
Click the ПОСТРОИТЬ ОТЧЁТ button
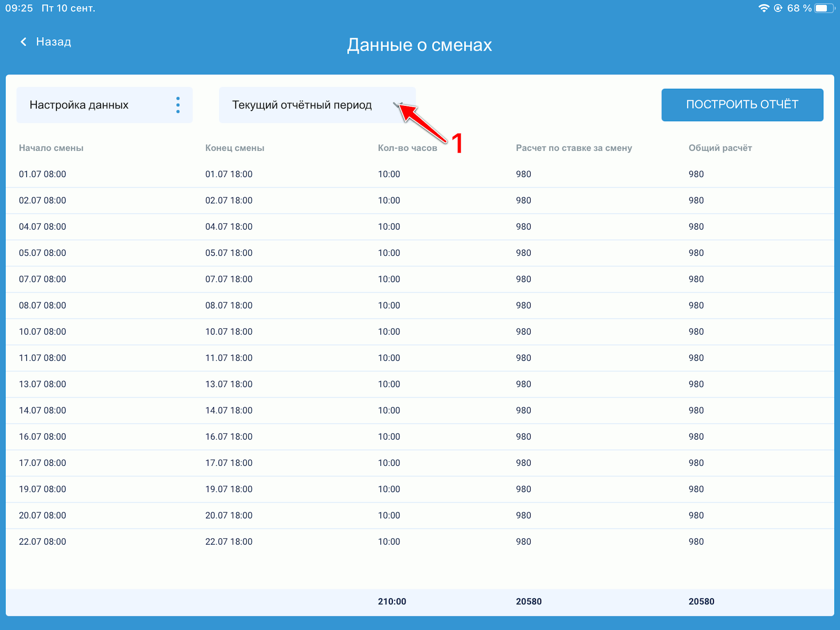coord(742,105)
